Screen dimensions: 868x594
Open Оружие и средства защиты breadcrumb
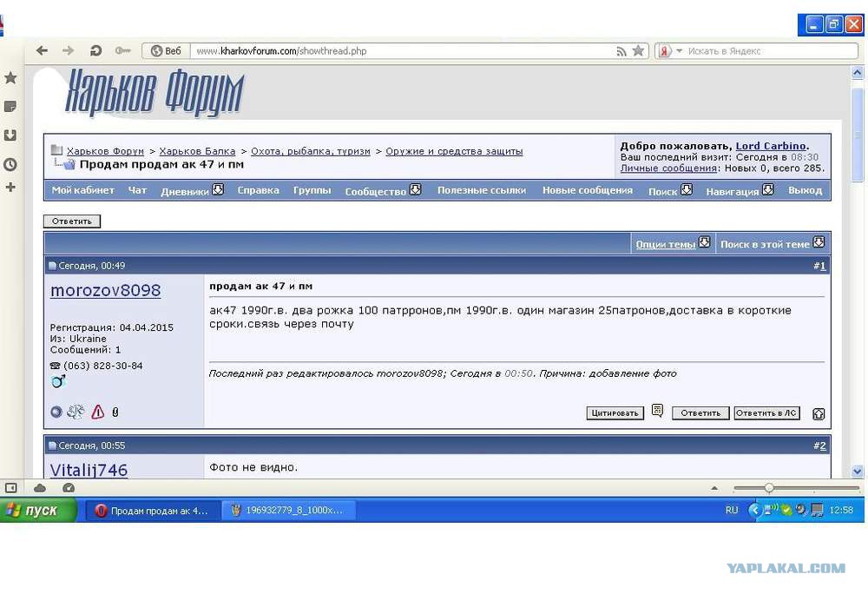pos(454,151)
